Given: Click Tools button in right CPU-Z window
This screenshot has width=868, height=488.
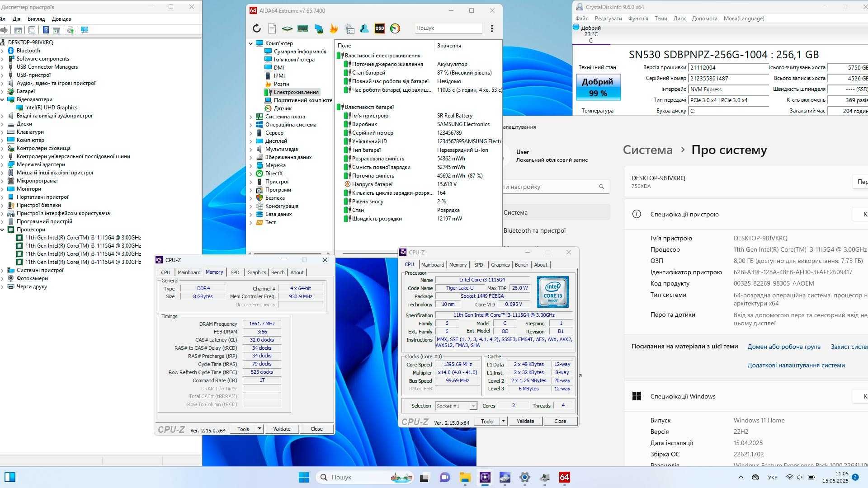Looking at the screenshot, I should (487, 421).
